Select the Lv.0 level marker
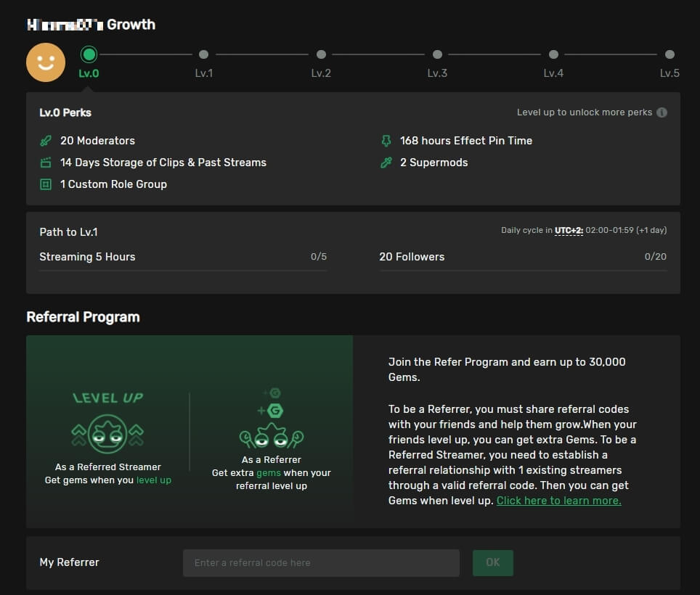The image size is (700, 595). coord(89,54)
